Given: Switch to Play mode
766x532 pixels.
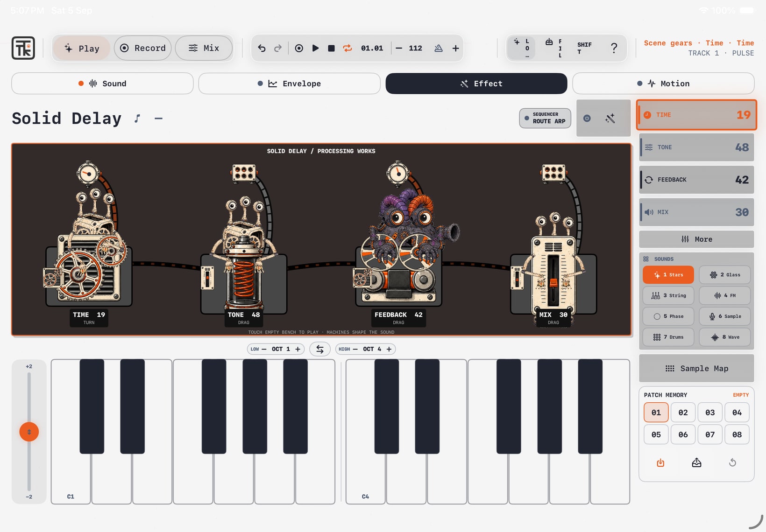Looking at the screenshot, I should tap(82, 48).
